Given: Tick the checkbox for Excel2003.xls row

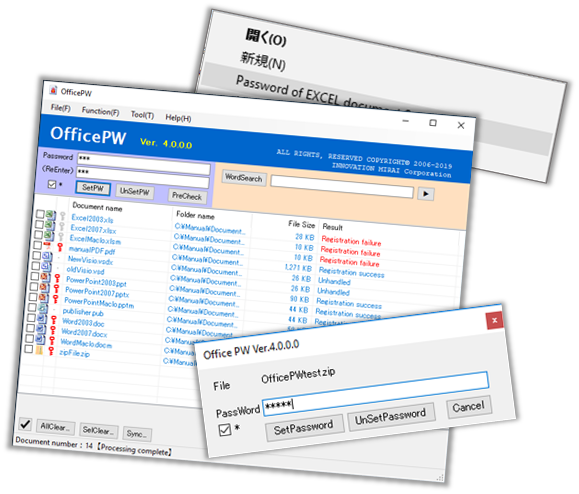Looking at the screenshot, I should click(x=40, y=214).
